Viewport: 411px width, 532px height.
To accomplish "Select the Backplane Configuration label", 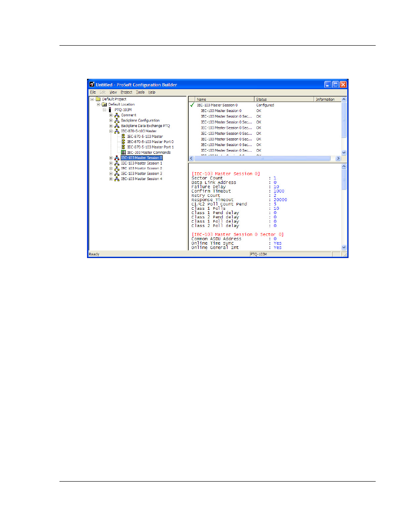I will pyautogui.click(x=140, y=121).
